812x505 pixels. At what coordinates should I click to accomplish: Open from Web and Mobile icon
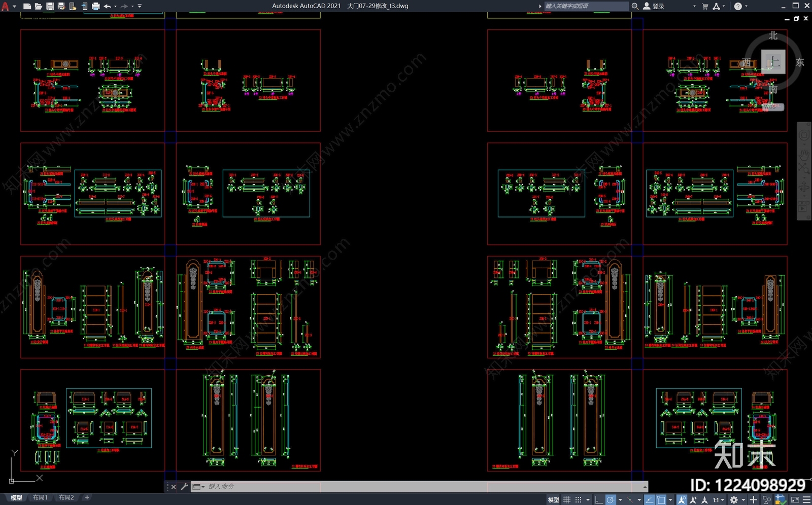tap(73, 6)
